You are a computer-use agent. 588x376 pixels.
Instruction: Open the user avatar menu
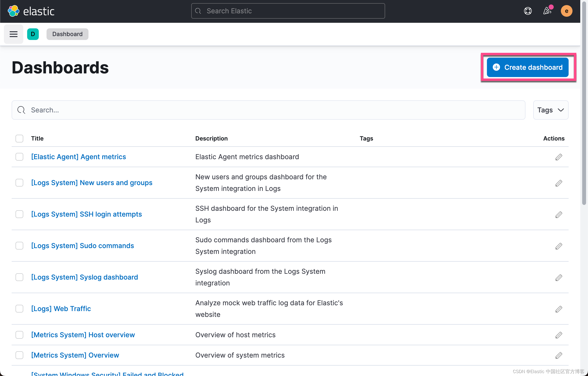click(566, 11)
